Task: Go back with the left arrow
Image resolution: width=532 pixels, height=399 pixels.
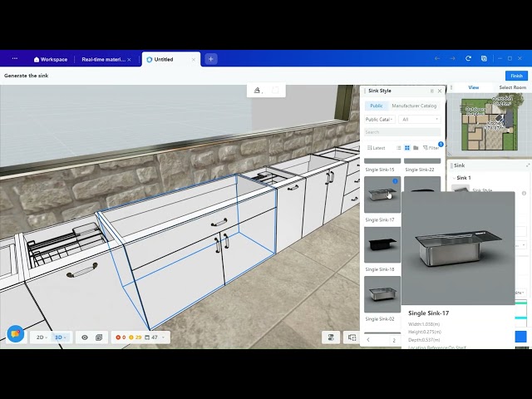Action: 437,59
